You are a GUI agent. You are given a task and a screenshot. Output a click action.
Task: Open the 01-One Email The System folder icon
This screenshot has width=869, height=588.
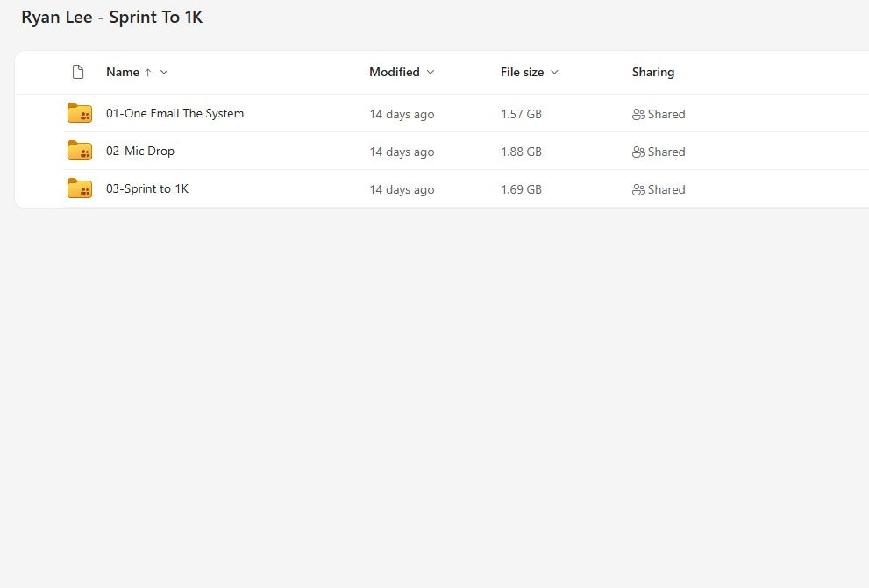click(80, 113)
